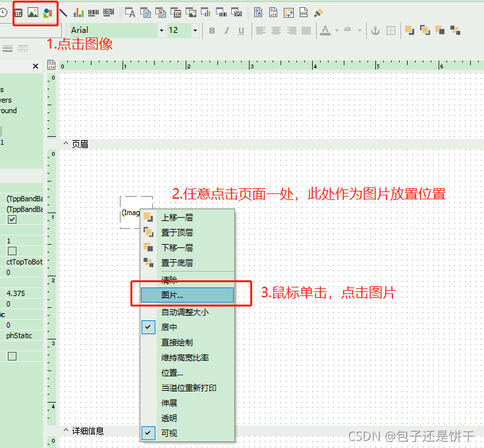Select the SubReport component tool
The width and height of the screenshot is (484, 448).
pos(273,12)
